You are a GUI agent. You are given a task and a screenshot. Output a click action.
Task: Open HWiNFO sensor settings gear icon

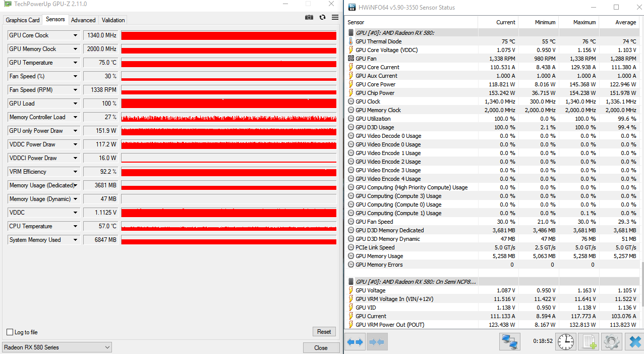(x=611, y=342)
